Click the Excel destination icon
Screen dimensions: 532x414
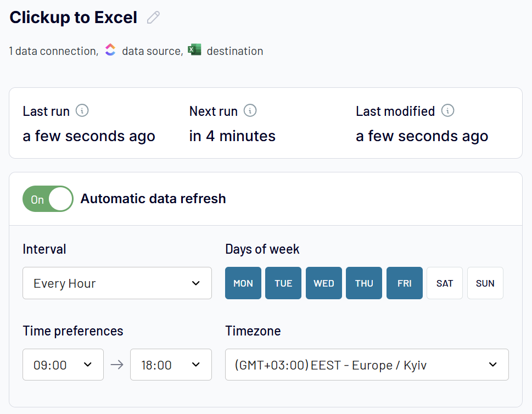pyautogui.click(x=194, y=49)
